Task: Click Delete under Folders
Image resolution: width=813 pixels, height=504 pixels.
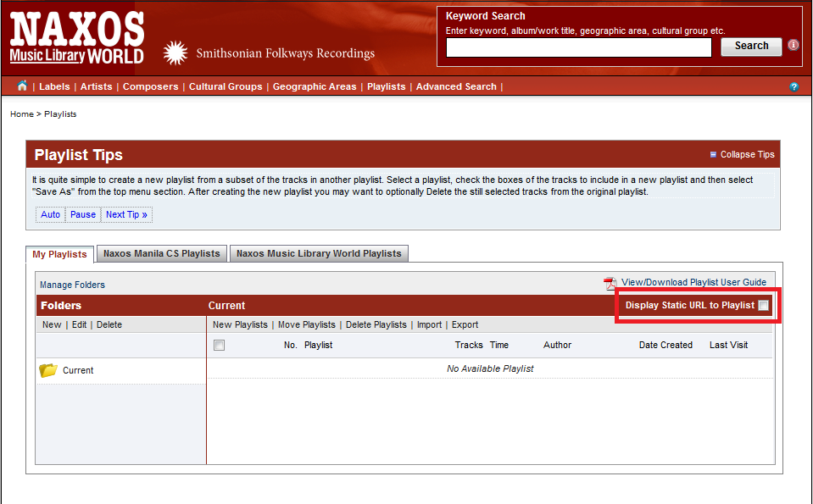Action: point(109,324)
